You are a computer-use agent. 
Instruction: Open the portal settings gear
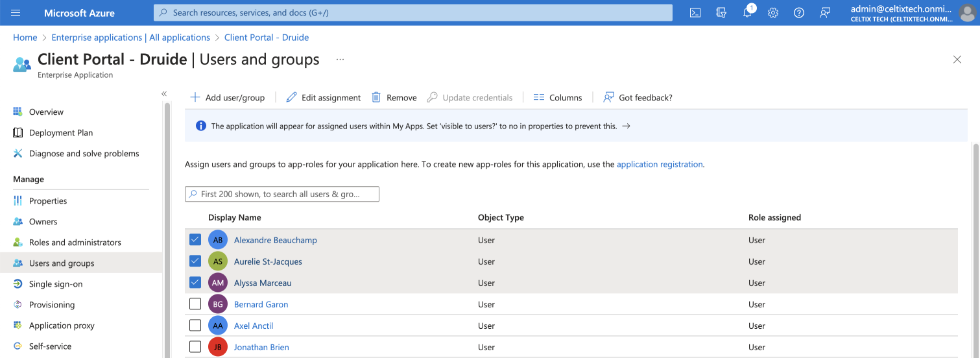point(773,12)
